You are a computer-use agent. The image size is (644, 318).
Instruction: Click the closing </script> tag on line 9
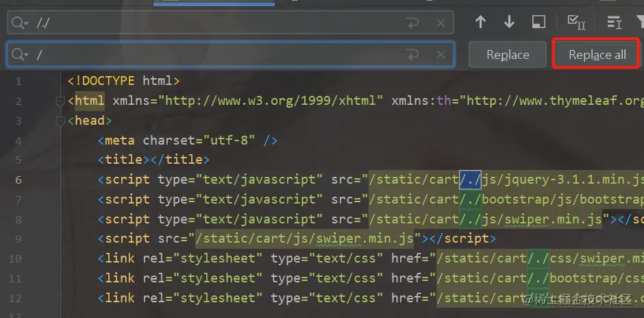(x=459, y=238)
